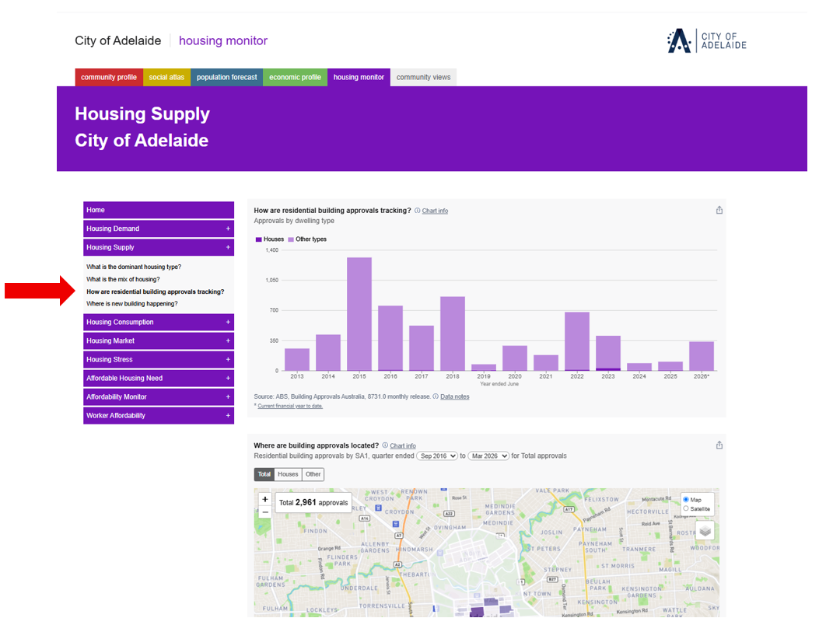Click the Houses legend color swatch
The width and height of the screenshot is (840, 618).
tap(259, 239)
